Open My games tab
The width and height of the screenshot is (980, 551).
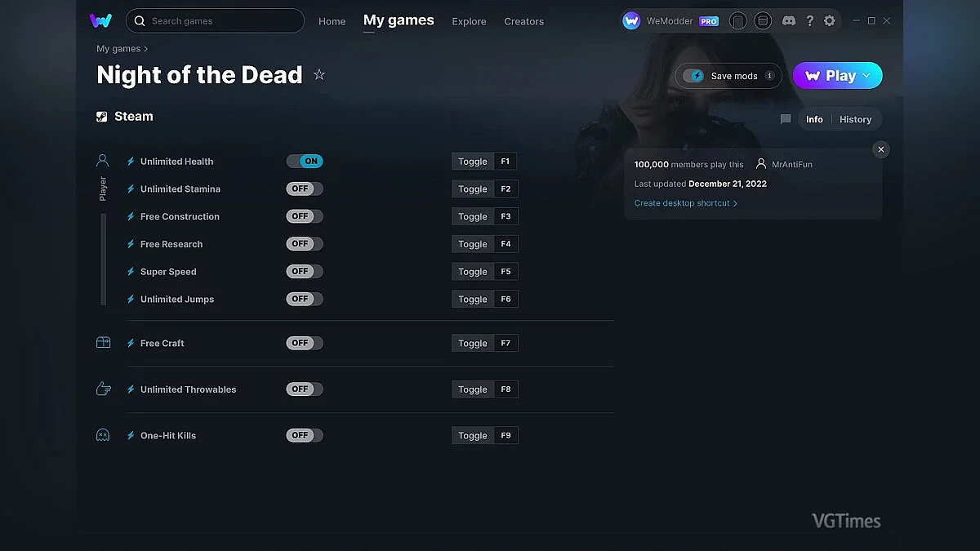(x=399, y=20)
